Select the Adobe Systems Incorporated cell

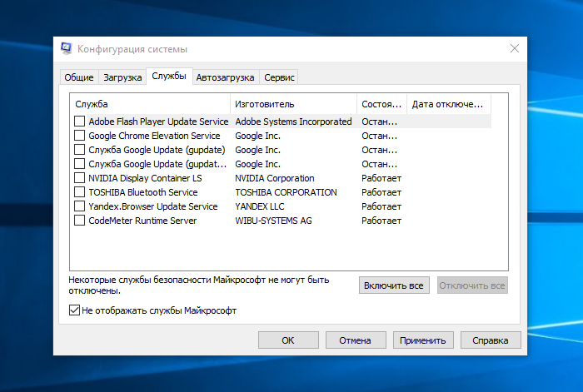(293, 122)
